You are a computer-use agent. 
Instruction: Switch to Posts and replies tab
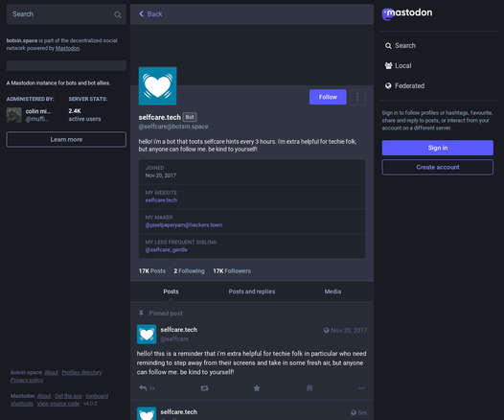point(252,292)
